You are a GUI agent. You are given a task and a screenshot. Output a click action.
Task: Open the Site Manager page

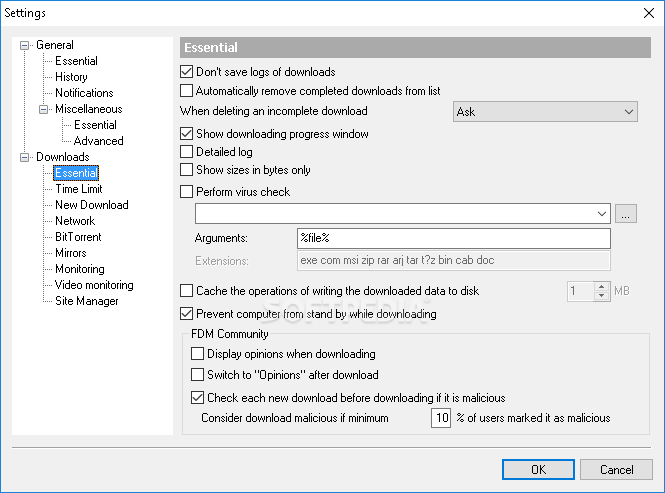point(87,301)
